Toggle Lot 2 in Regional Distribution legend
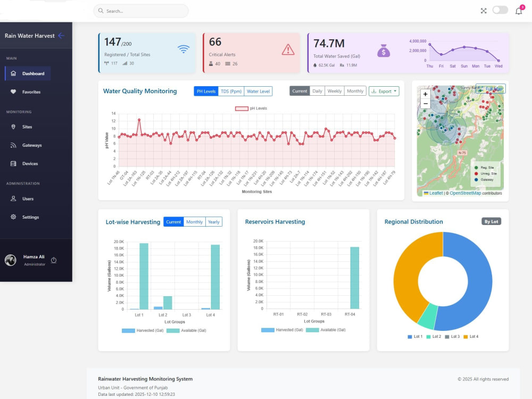This screenshot has height=399, width=532. pos(434,337)
